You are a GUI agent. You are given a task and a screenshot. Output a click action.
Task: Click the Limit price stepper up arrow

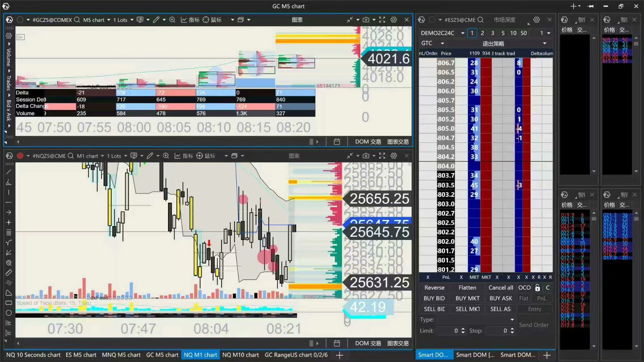[463, 328]
